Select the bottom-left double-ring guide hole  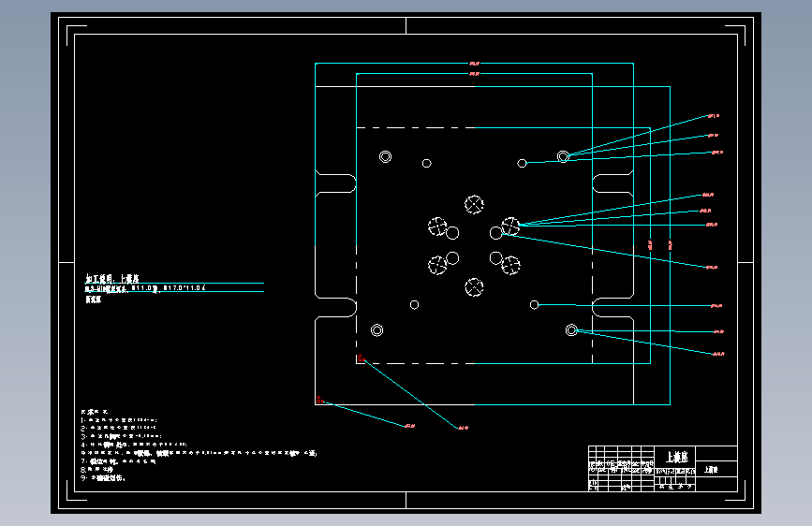point(377,329)
